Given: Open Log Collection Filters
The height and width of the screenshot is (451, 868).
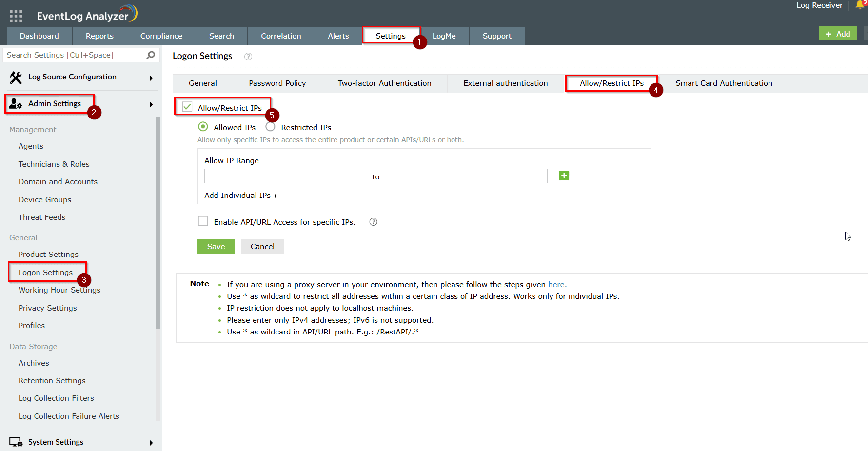Looking at the screenshot, I should point(57,398).
